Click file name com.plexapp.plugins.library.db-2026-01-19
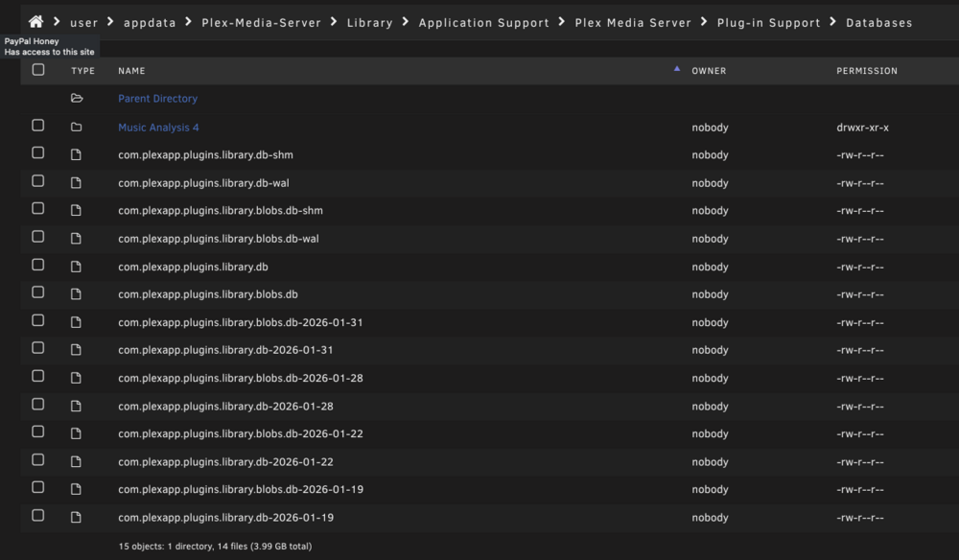Image resolution: width=959 pixels, height=560 pixels. pyautogui.click(x=225, y=517)
